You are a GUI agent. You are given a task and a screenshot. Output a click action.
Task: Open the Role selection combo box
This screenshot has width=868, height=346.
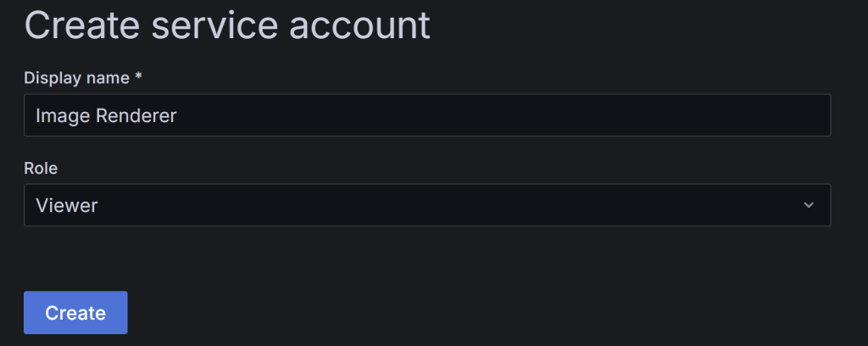tap(426, 205)
